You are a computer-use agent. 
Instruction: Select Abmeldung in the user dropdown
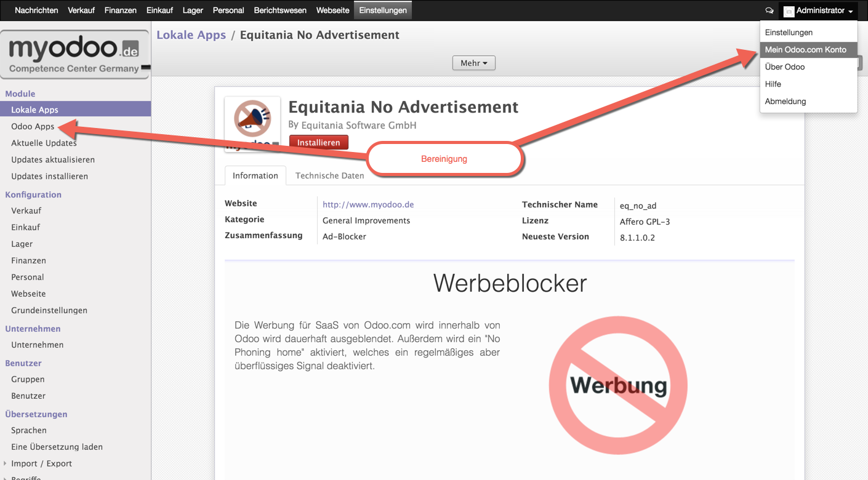[x=785, y=101]
